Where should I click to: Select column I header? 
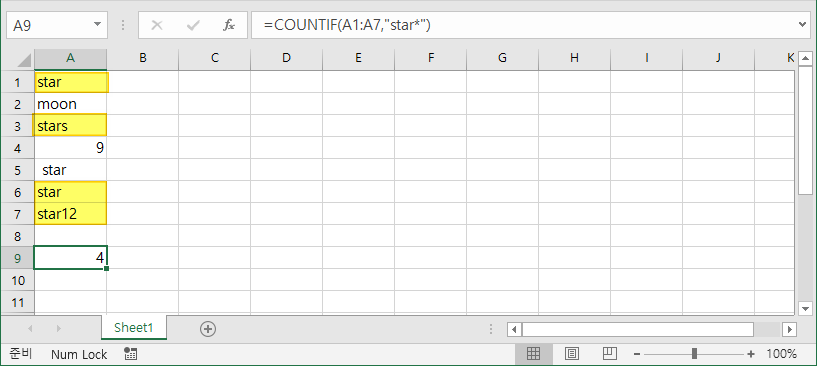click(x=647, y=58)
